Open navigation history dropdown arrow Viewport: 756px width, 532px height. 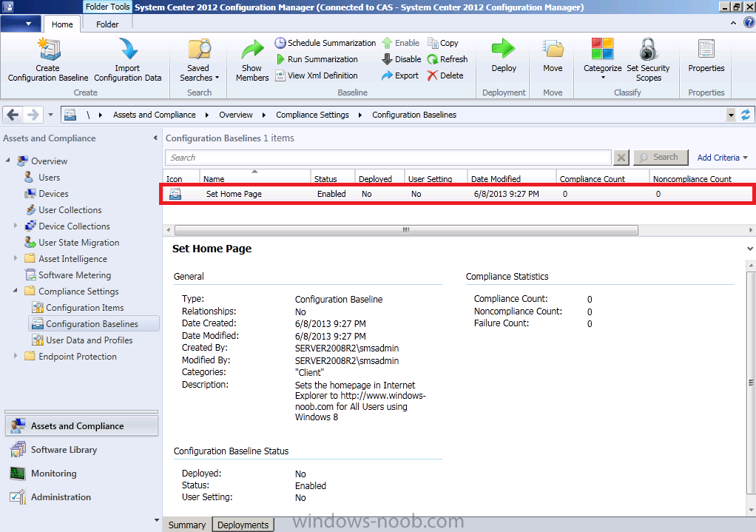(50, 115)
